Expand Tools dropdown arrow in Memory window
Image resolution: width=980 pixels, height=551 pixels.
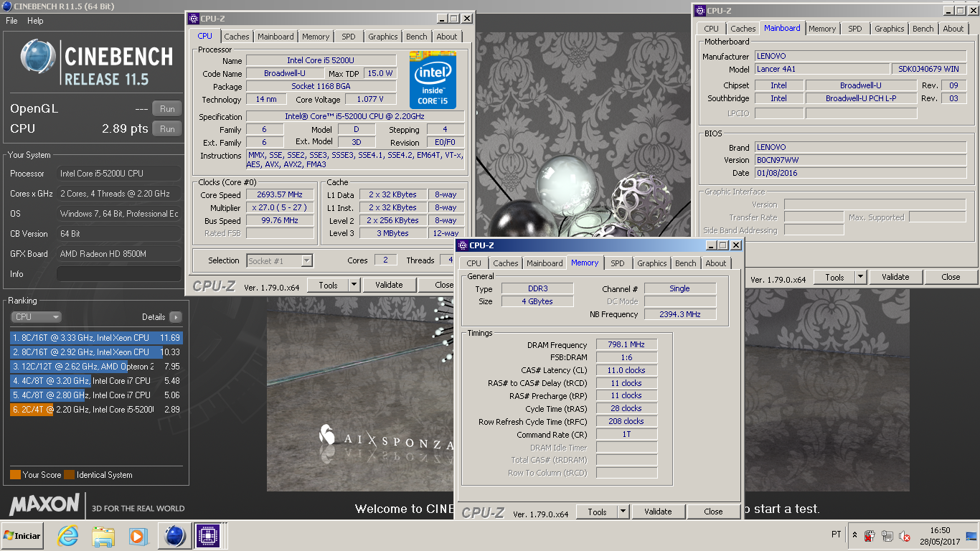623,512
